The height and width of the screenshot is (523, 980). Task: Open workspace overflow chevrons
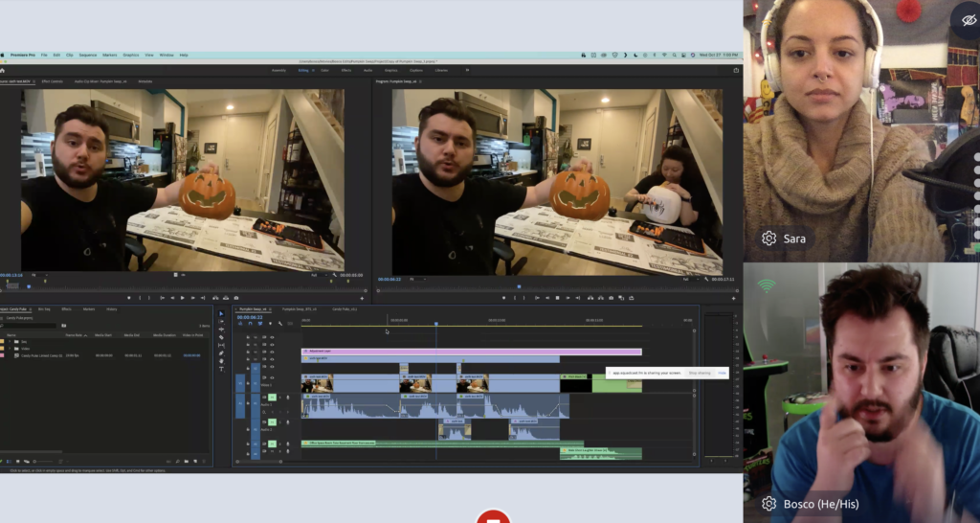(467, 70)
